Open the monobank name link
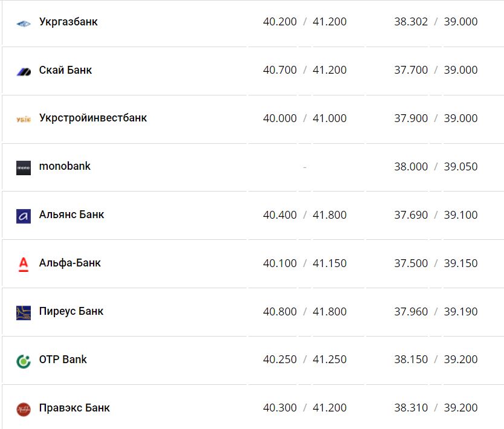Viewport: 504px width, 429px height. [x=65, y=166]
